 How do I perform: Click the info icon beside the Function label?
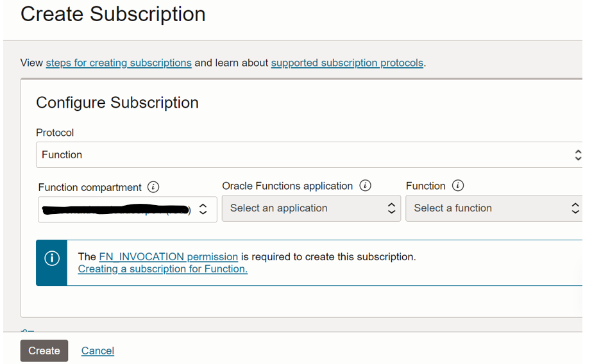[457, 186]
